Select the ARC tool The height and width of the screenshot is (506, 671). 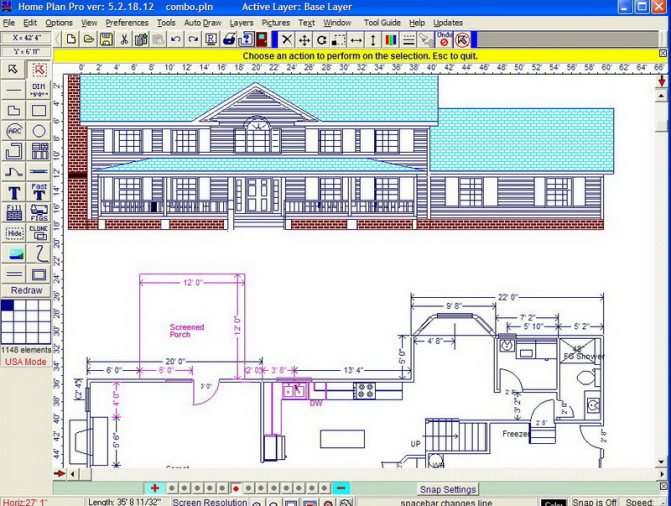[x=13, y=131]
